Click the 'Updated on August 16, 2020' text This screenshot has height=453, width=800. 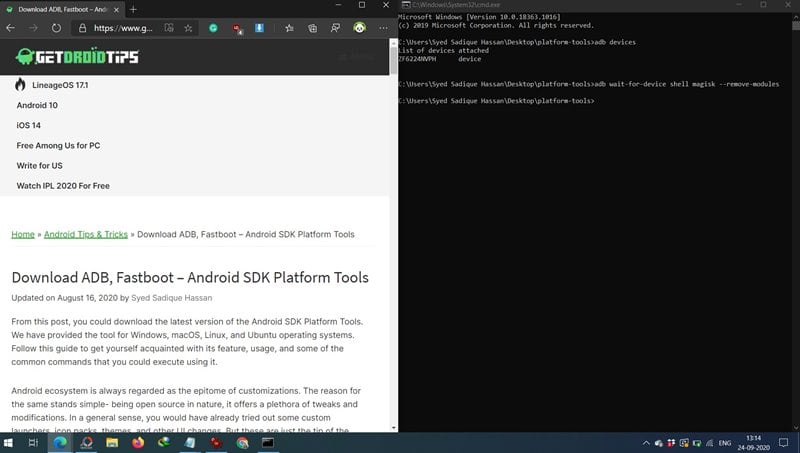coord(64,298)
